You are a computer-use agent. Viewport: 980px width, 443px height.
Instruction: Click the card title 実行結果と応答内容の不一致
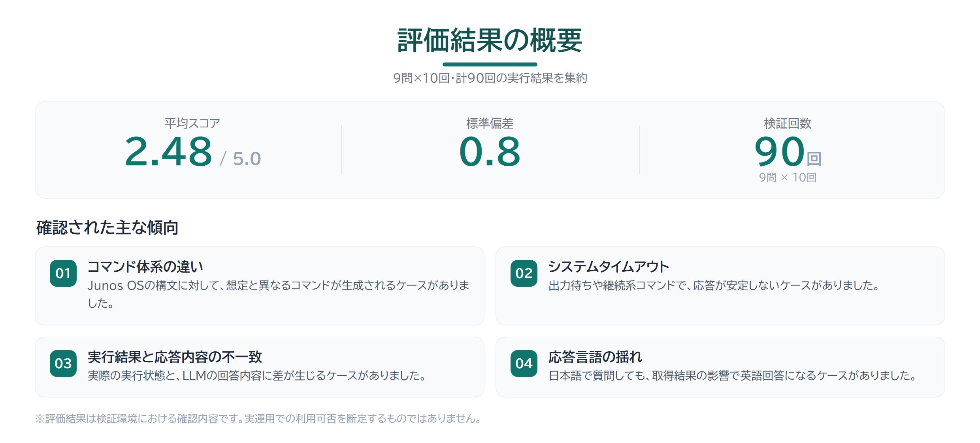click(x=175, y=357)
